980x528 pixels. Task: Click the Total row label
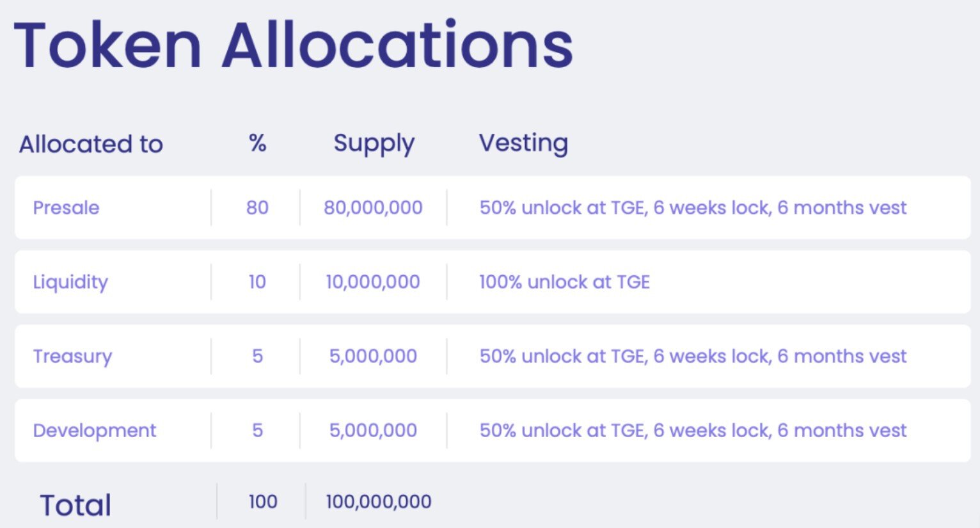(x=75, y=505)
